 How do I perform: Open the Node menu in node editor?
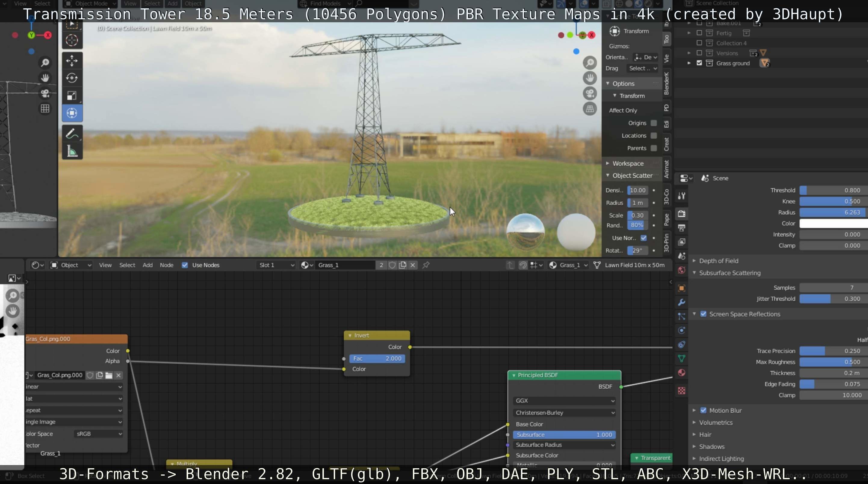coord(166,265)
